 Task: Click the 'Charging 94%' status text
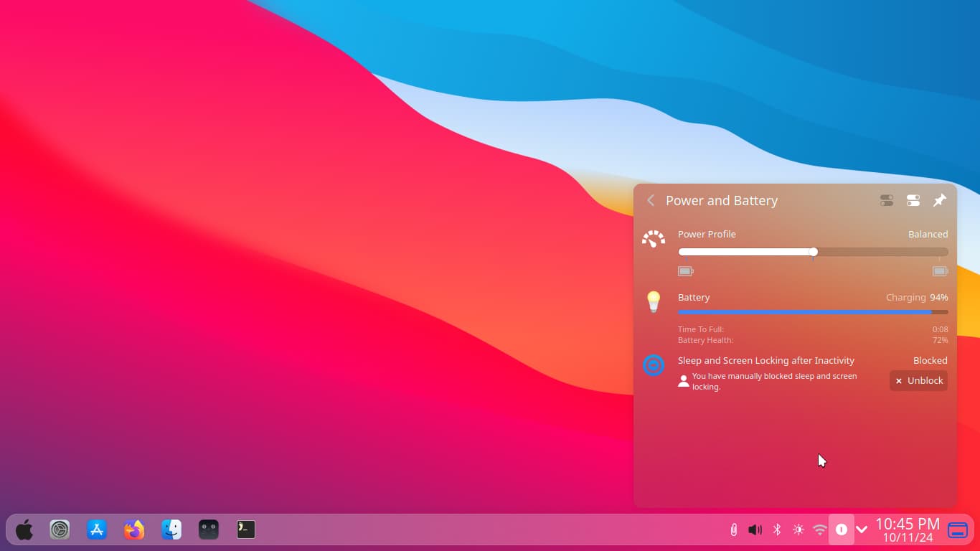tap(917, 298)
